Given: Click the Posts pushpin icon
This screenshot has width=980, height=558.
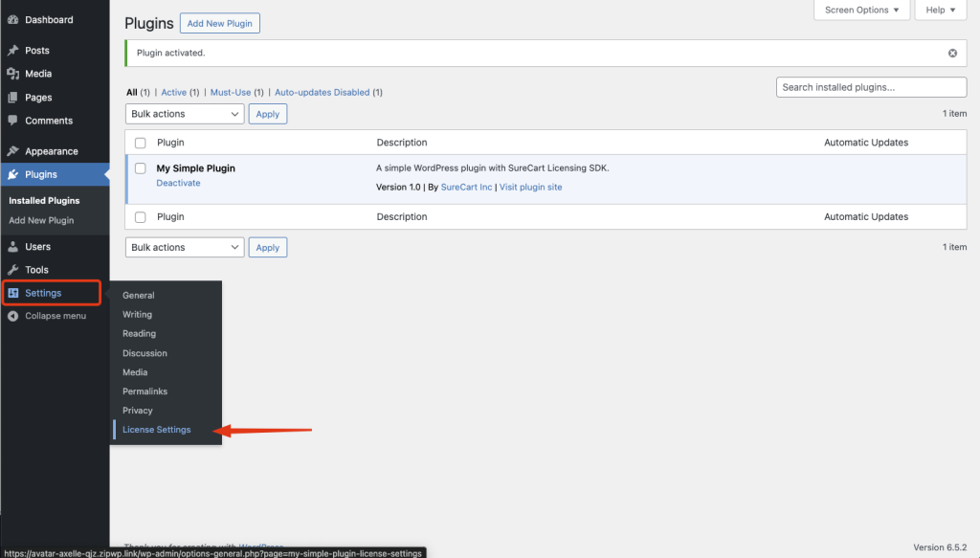Looking at the screenshot, I should pos(12,51).
